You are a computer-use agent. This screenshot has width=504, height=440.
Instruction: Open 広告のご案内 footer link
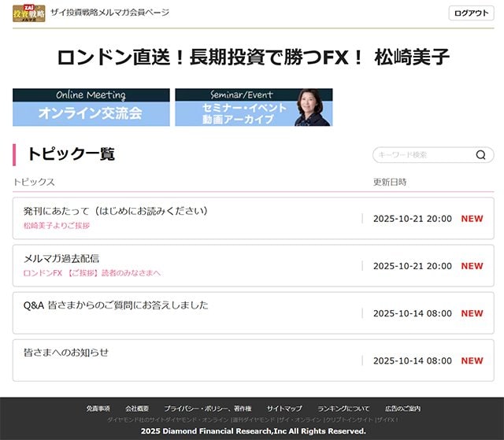click(x=402, y=409)
